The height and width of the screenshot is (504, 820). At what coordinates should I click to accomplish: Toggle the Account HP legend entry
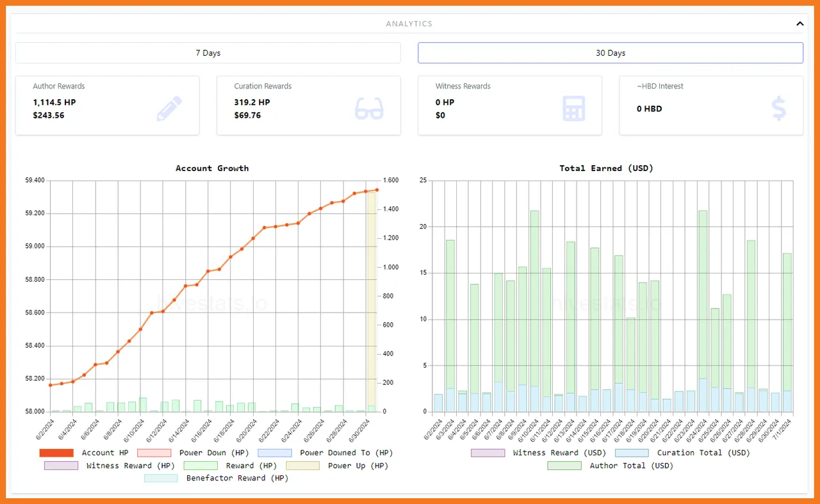(84, 453)
